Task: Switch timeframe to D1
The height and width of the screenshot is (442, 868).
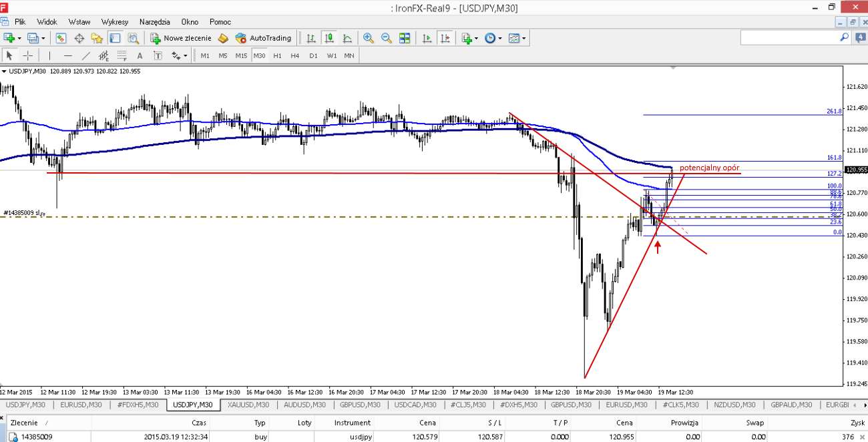Action: pyautogui.click(x=313, y=55)
